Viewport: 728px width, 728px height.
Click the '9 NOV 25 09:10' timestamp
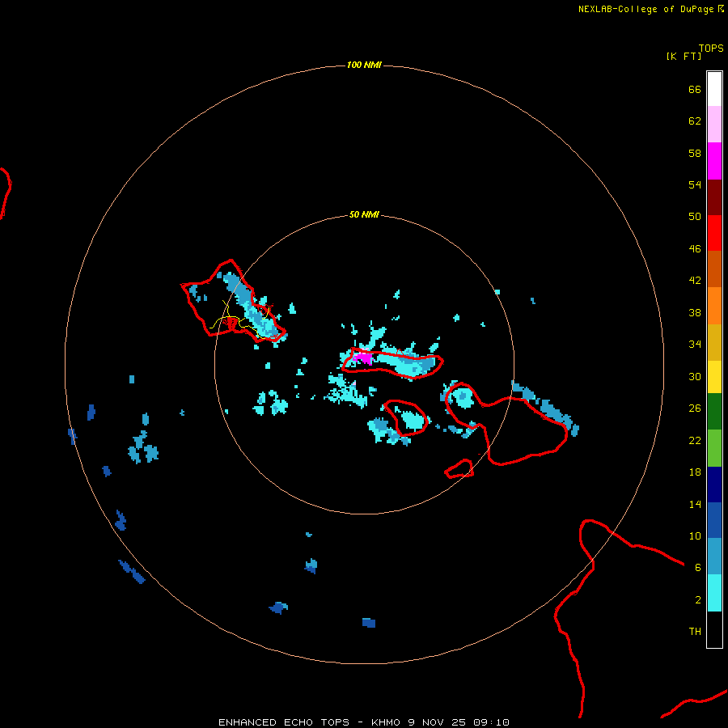(459, 722)
